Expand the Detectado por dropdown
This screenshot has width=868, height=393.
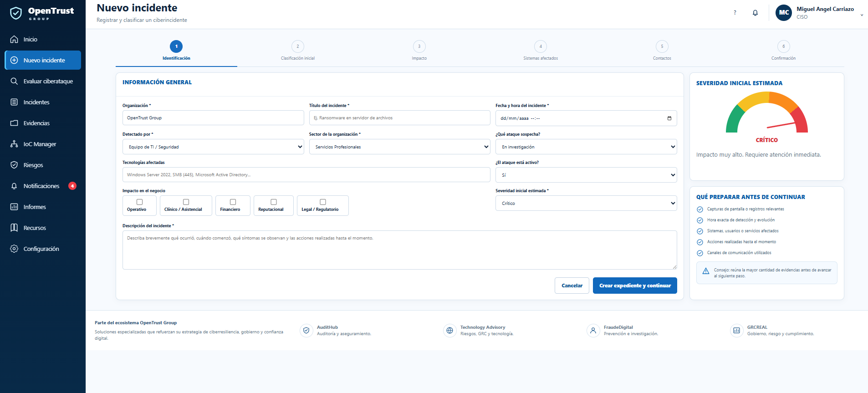pos(213,147)
